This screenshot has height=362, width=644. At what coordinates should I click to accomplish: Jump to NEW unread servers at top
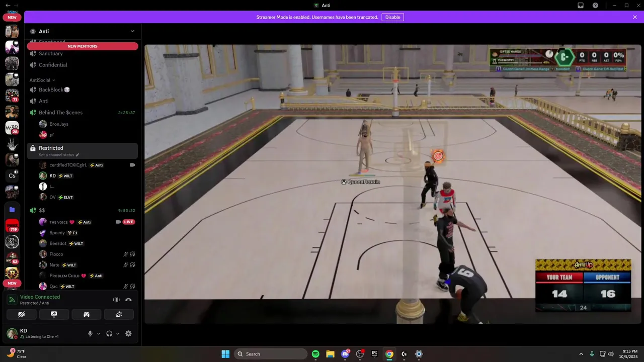tap(12, 17)
